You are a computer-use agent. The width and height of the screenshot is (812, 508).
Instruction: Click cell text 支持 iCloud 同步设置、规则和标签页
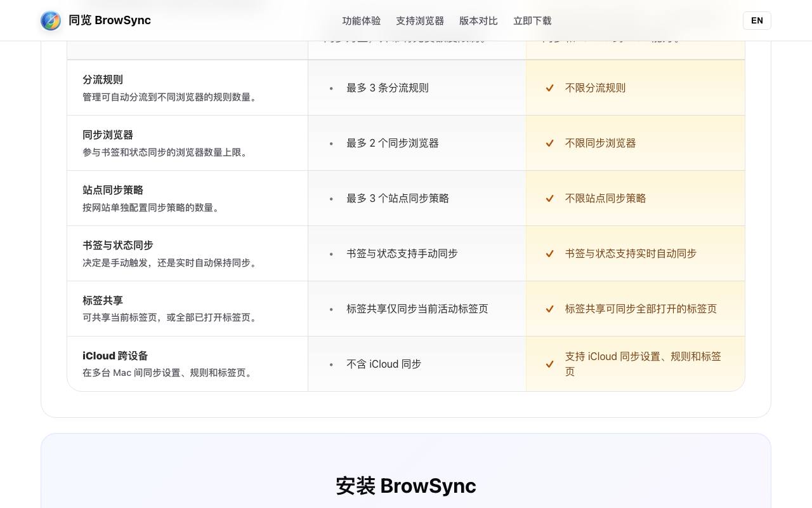[x=643, y=364]
